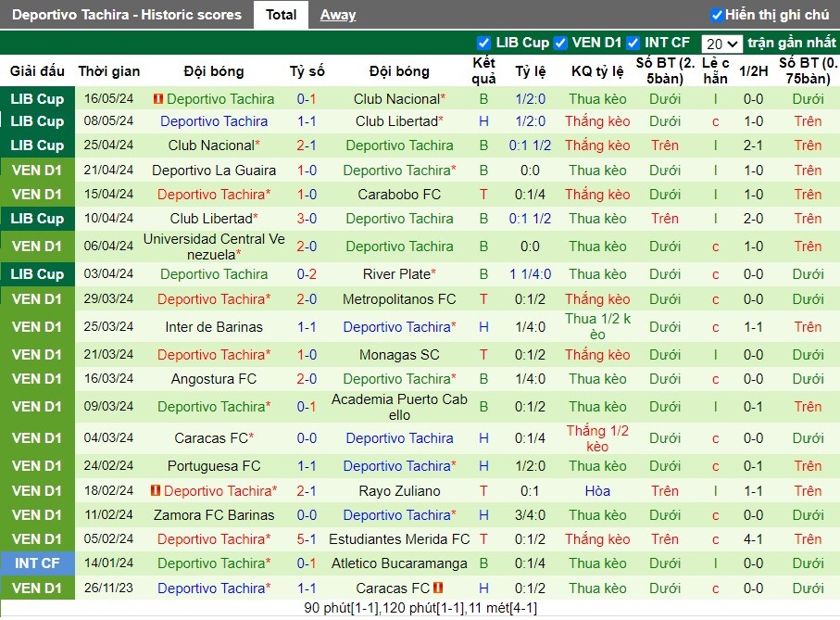The image size is (840, 620).
Task: Click the Giải đấu column header
Action: [x=37, y=71]
